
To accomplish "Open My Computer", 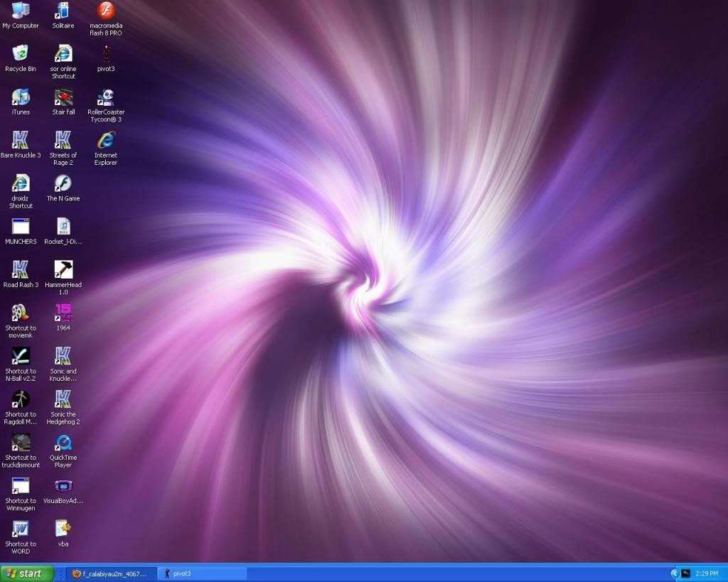I will point(20,11).
